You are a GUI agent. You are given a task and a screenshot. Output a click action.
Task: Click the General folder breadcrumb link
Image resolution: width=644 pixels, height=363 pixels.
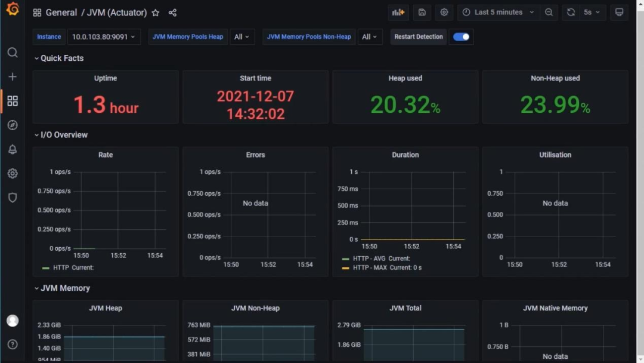click(61, 13)
